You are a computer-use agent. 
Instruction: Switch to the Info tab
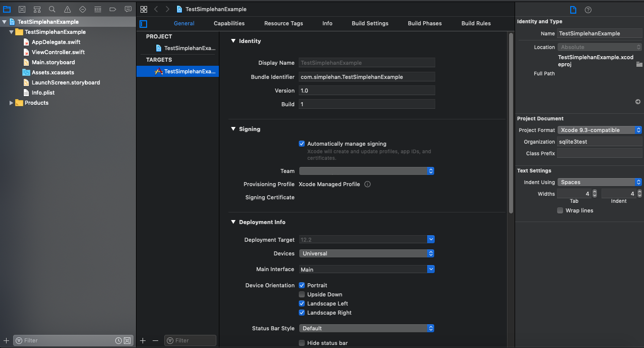(x=328, y=23)
